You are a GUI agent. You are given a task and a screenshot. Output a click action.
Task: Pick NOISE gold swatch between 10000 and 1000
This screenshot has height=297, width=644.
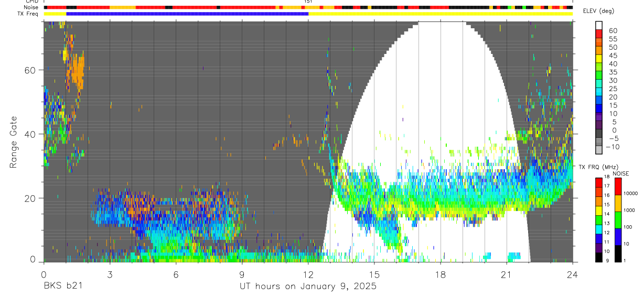coord(617,203)
